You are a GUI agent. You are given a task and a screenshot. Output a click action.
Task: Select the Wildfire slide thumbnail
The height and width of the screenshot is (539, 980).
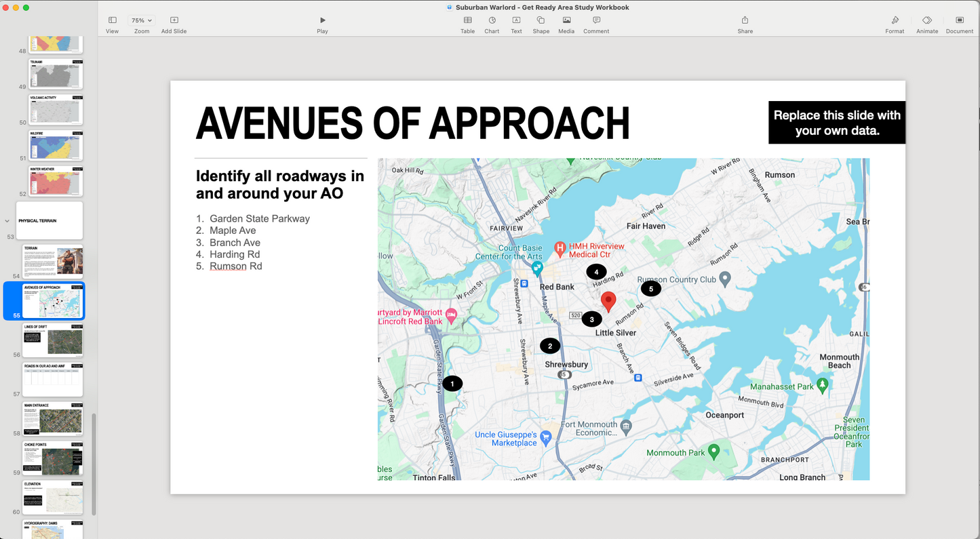point(56,146)
